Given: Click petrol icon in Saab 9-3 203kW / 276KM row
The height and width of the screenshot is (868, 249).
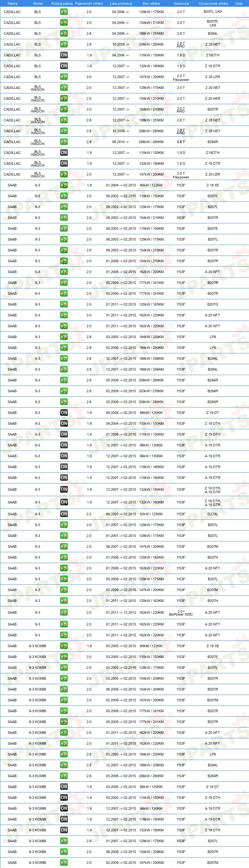Looking at the screenshot, I should 64,391.
